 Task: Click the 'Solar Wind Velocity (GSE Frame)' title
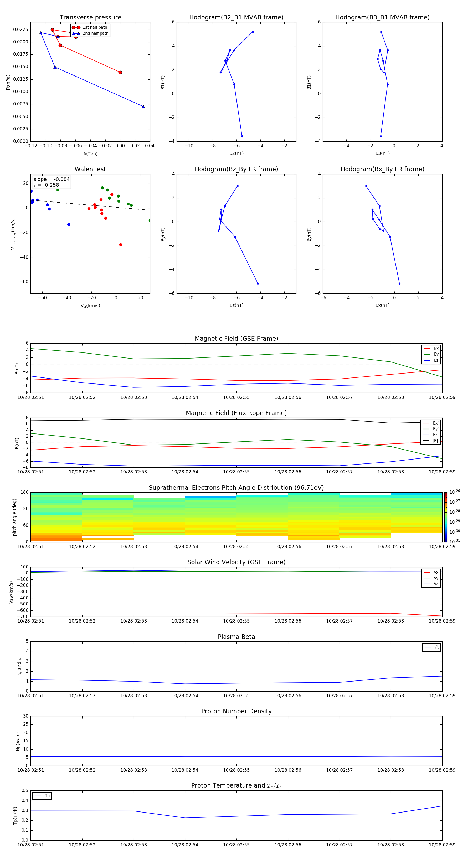pyautogui.click(x=236, y=562)
